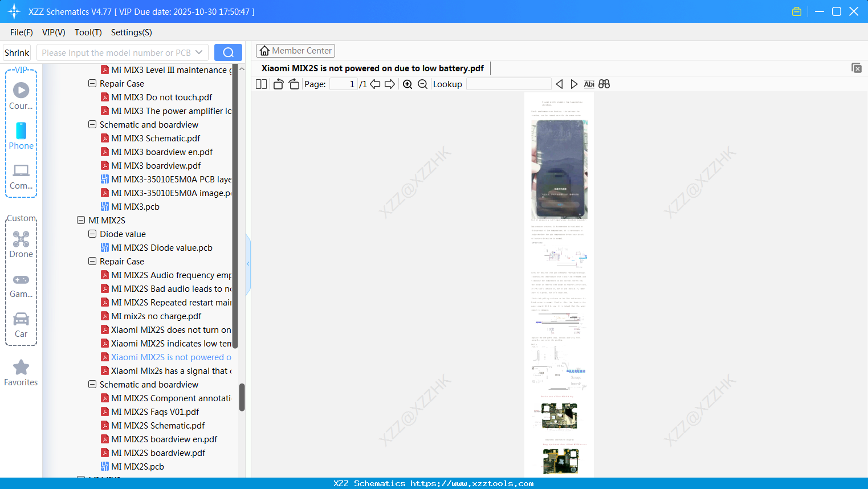The image size is (868, 489).
Task: Rotate the page counterclockwise
Action: click(x=278, y=84)
